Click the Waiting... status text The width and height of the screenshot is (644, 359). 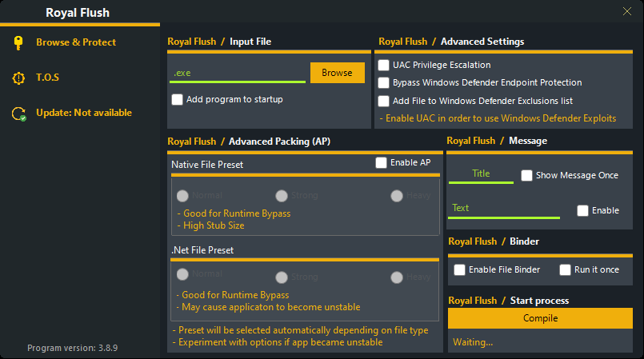click(473, 342)
